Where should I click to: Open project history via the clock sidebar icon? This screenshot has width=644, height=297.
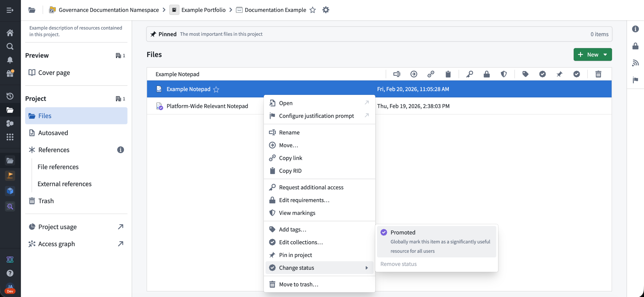point(10,96)
